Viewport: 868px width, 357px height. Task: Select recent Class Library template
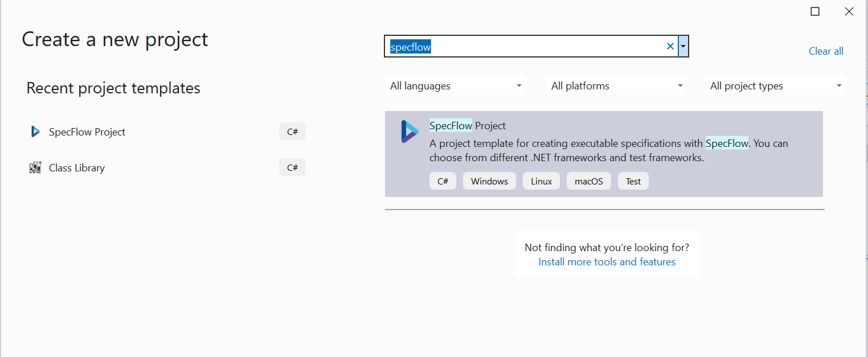pos(166,167)
